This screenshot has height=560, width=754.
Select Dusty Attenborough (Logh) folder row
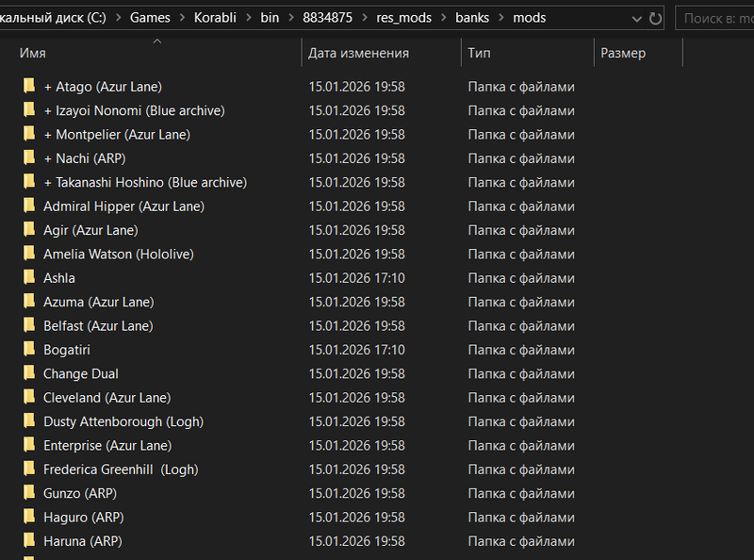coord(123,422)
